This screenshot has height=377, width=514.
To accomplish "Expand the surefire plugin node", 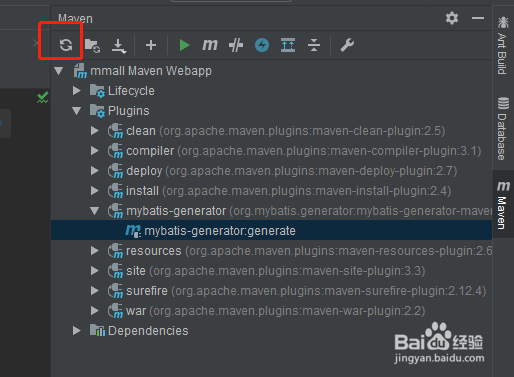I will pyautogui.click(x=95, y=291).
